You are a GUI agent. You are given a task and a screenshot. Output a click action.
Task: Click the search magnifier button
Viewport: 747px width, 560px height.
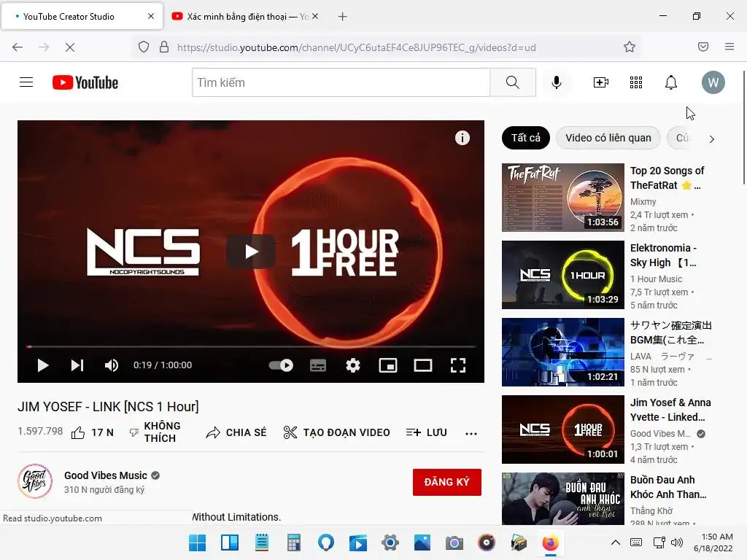pos(513,82)
